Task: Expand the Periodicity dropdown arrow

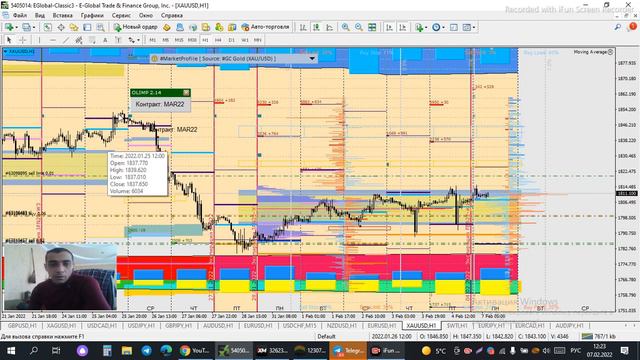Action: tap(443, 27)
